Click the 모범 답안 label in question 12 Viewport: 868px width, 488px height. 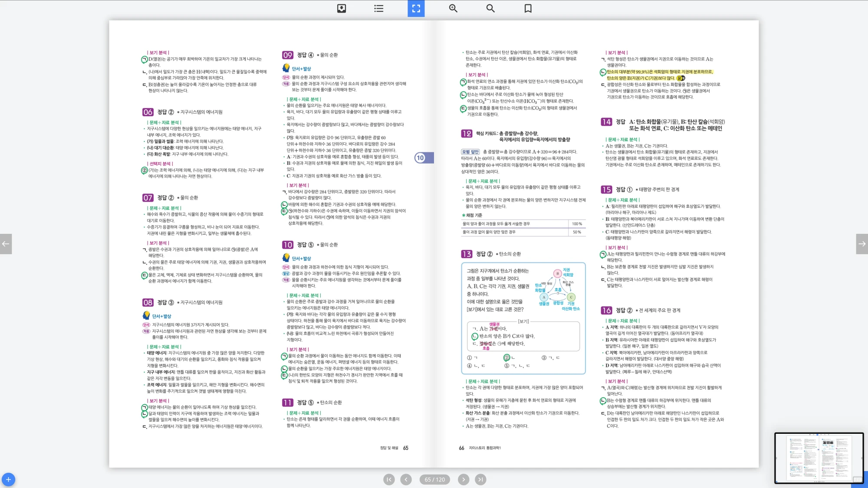click(x=470, y=152)
